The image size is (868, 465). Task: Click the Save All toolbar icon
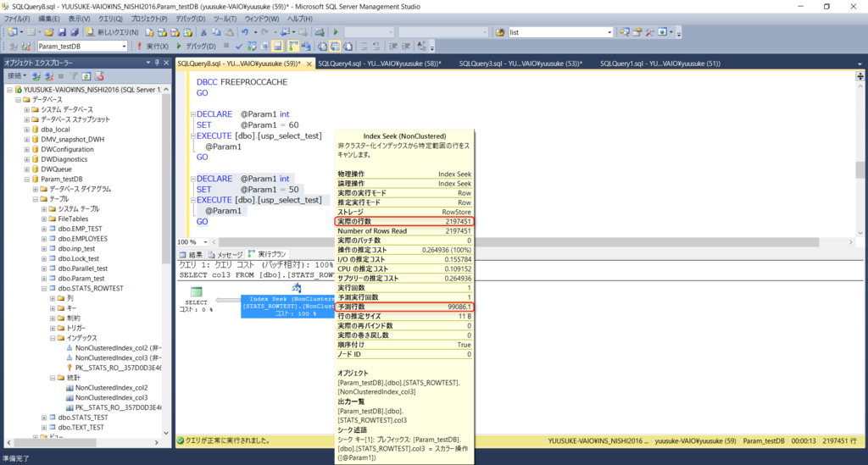tap(74, 32)
